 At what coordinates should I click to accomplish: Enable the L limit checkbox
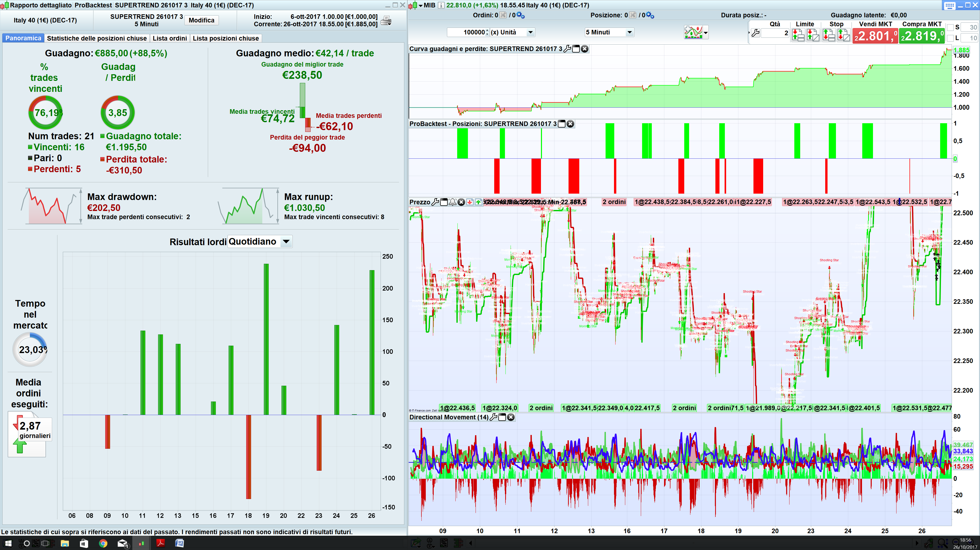click(950, 38)
